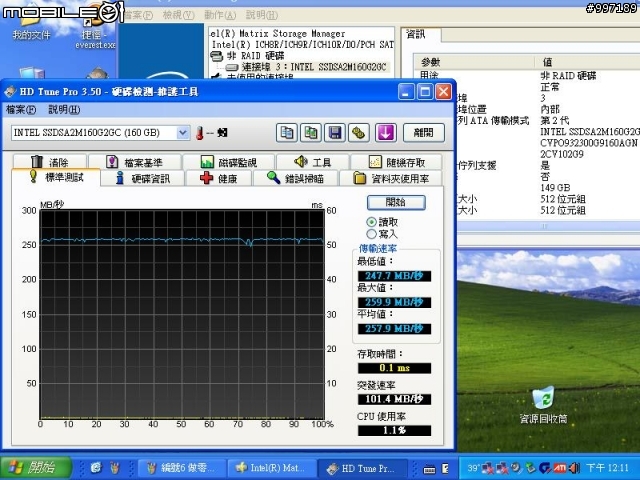640x480 pixels.
Task: Switch to the 磁碟監視 tab
Action: pyautogui.click(x=229, y=162)
